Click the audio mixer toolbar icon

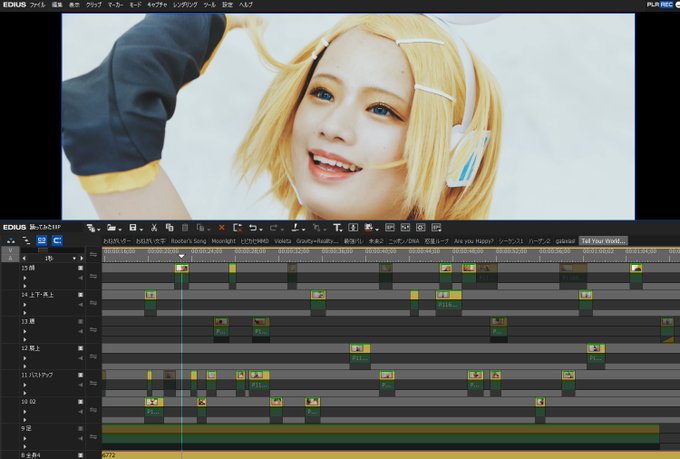click(369, 228)
